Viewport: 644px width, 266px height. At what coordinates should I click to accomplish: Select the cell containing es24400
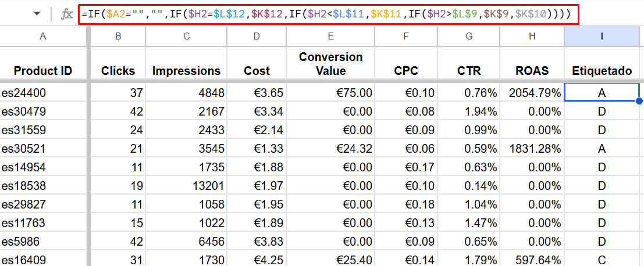pyautogui.click(x=42, y=92)
